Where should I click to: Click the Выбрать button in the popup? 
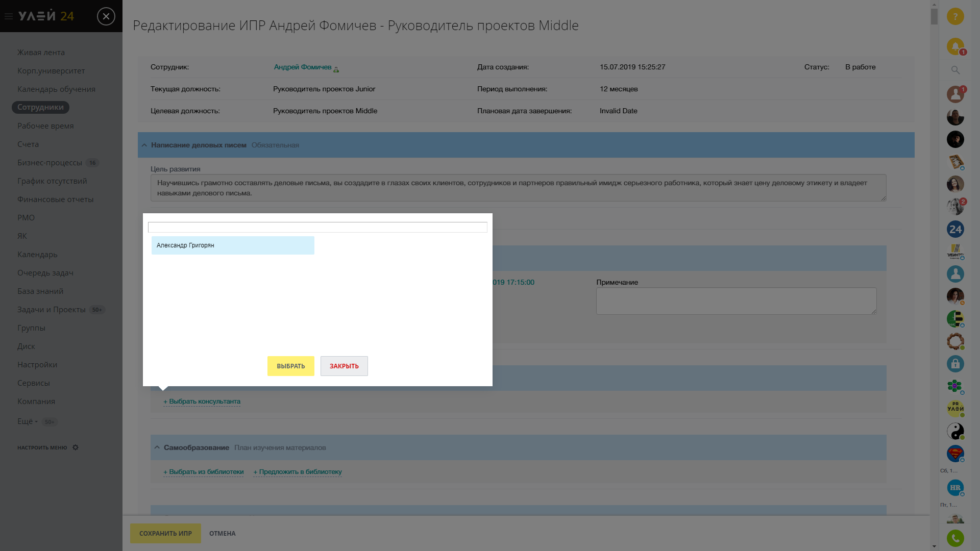pyautogui.click(x=291, y=366)
